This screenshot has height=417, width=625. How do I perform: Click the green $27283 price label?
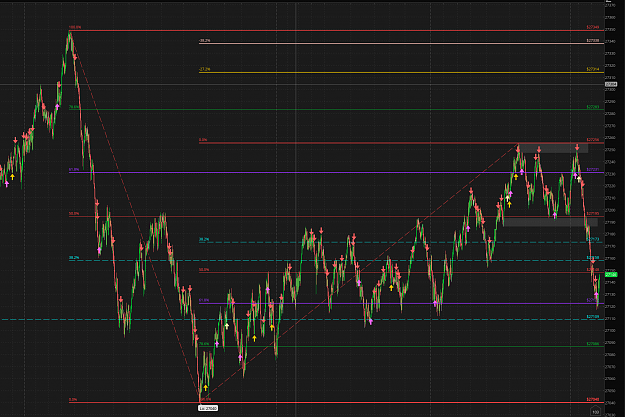click(x=593, y=107)
